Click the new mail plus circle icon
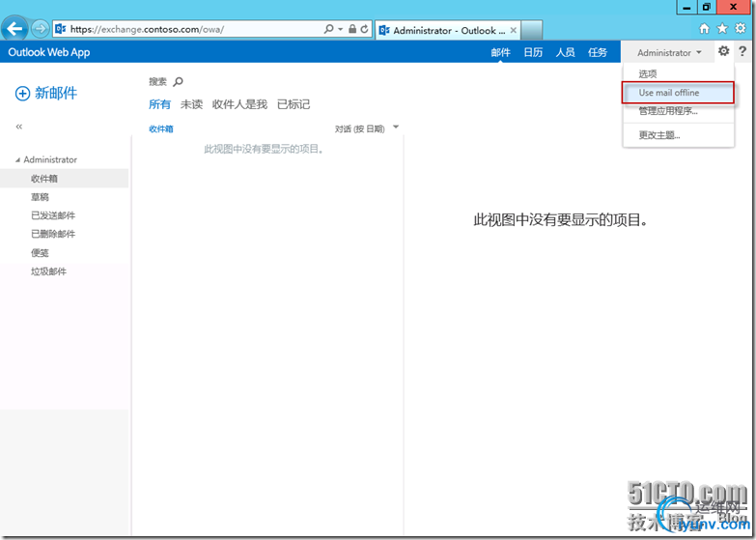756x540 pixels. click(22, 93)
